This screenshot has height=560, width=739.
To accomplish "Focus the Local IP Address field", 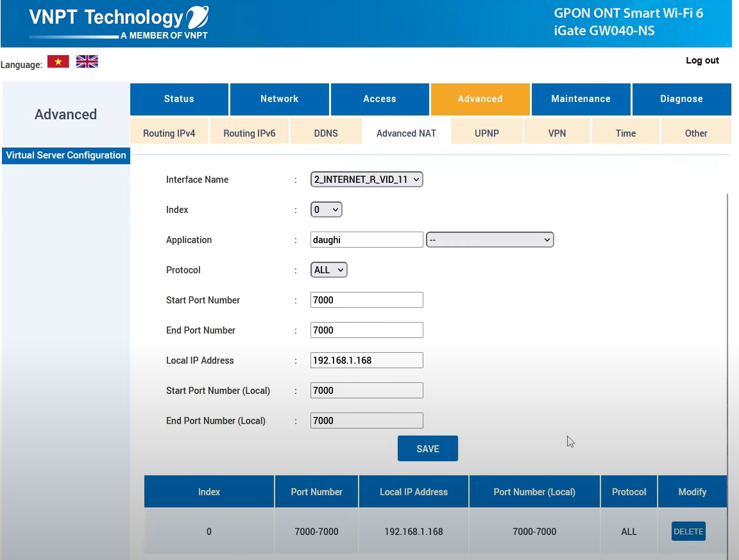I will pyautogui.click(x=366, y=361).
